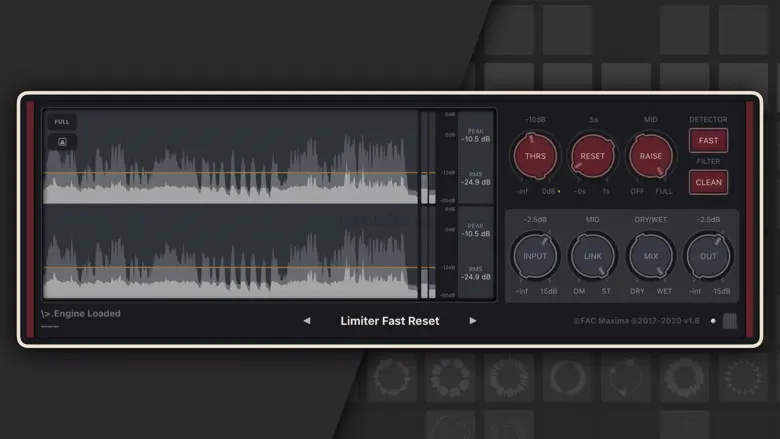Viewport: 780px width, 439px height.
Task: Click the FAC Maxima version text
Action: [636, 321]
